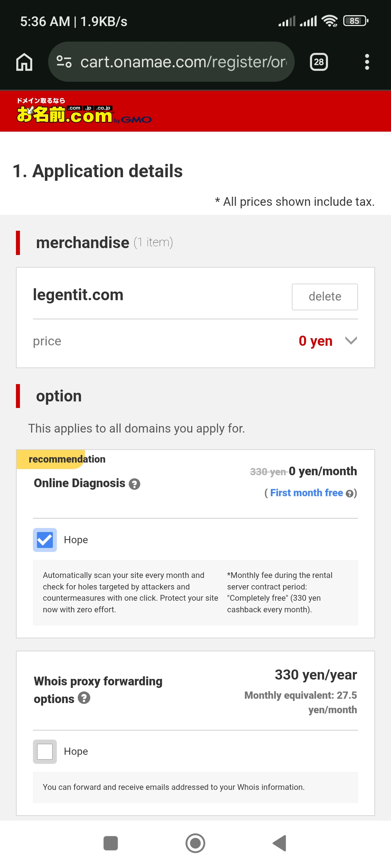This screenshot has height=868, width=391.
Task: Click the Onamae.com GMO logo
Action: coord(84,111)
